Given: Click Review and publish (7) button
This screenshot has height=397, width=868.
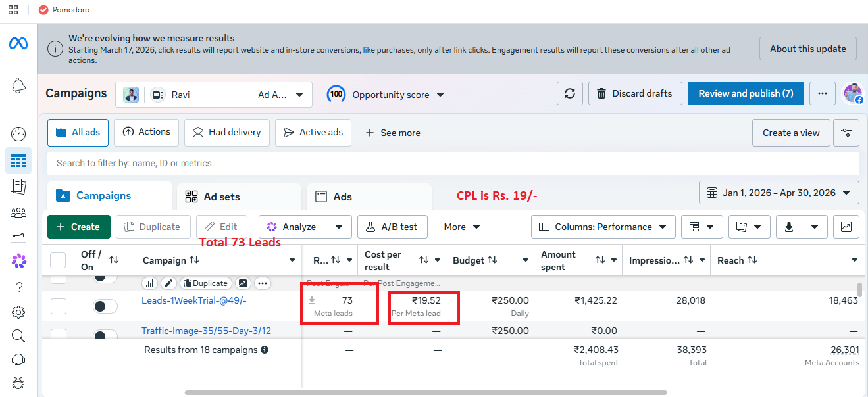Looking at the screenshot, I should click(x=746, y=93).
